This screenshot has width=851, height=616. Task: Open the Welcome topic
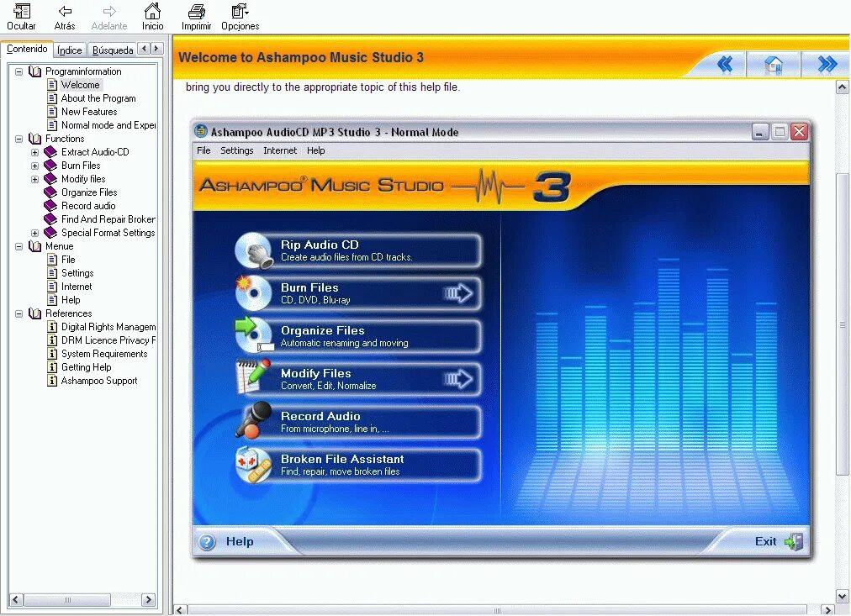(x=81, y=85)
